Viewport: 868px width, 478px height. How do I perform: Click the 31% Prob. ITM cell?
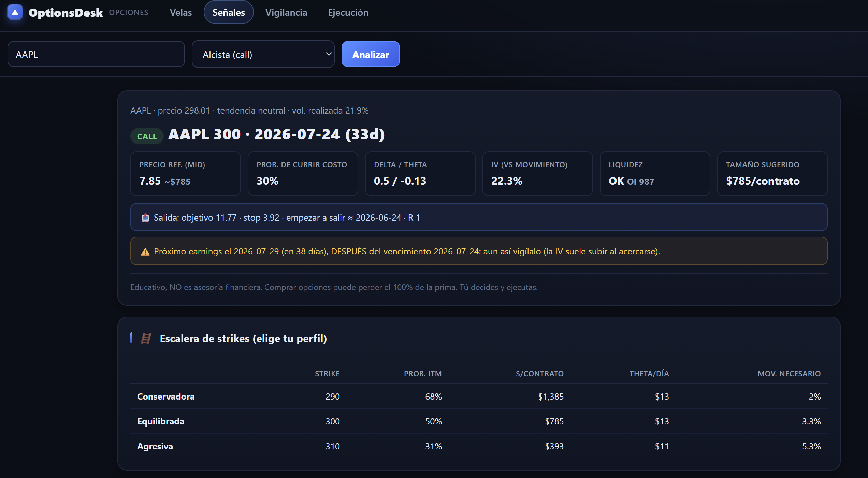coord(433,446)
